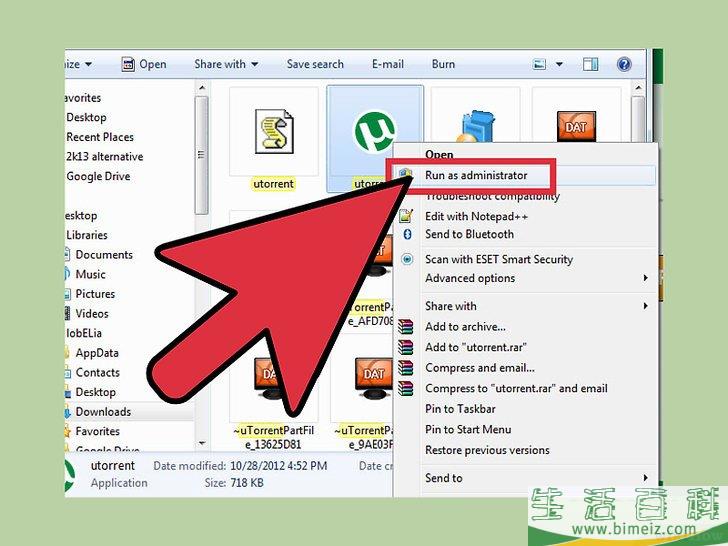Screen dimensions: 728x546
Task: Select Pictures library
Action: point(95,294)
